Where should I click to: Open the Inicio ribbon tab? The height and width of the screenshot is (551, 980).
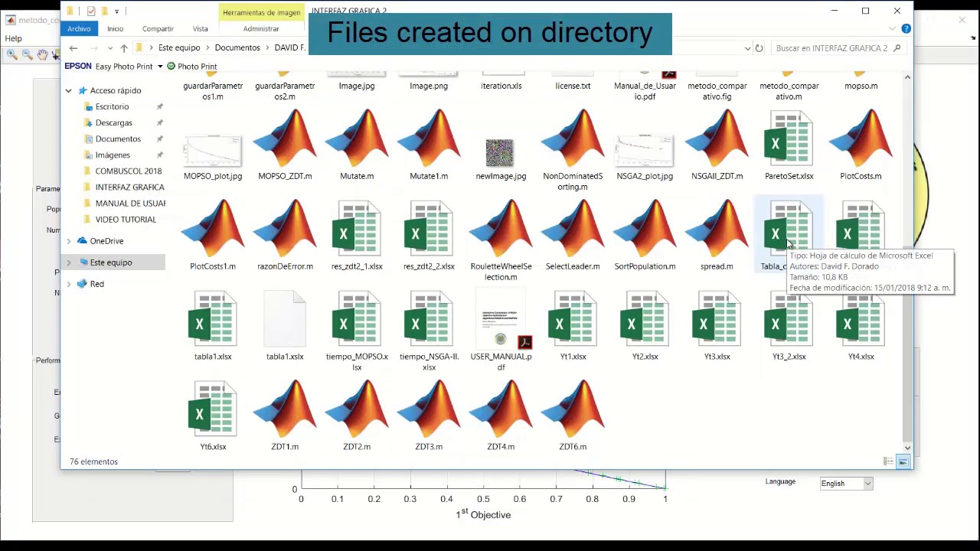click(115, 28)
